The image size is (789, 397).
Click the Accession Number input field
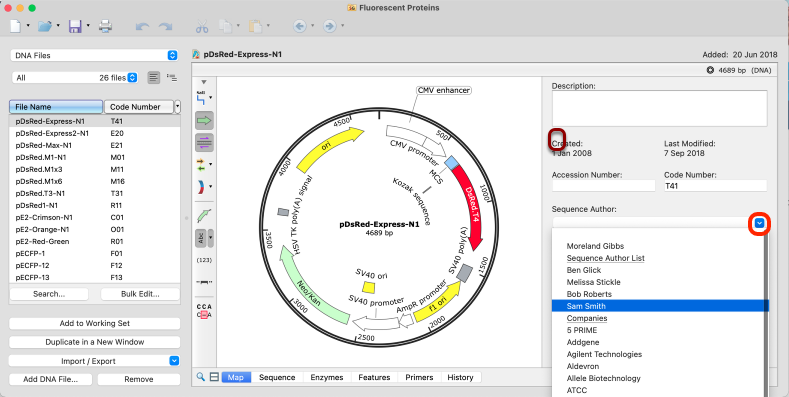coord(604,186)
